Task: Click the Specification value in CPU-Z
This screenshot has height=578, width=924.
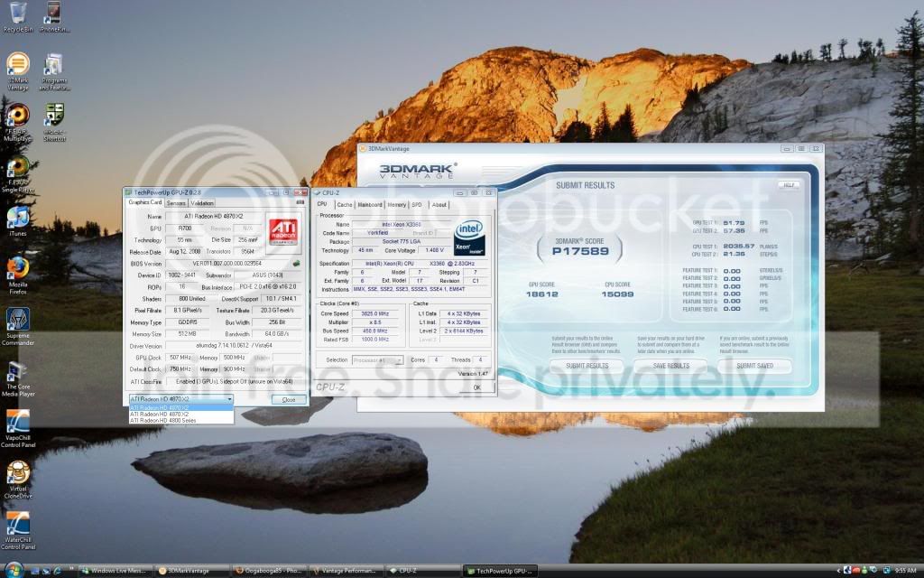Action: [420, 264]
